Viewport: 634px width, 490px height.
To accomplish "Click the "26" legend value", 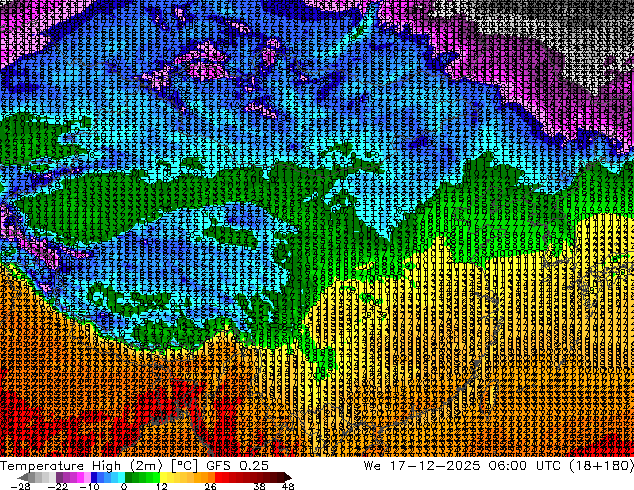I will (x=210, y=486).
